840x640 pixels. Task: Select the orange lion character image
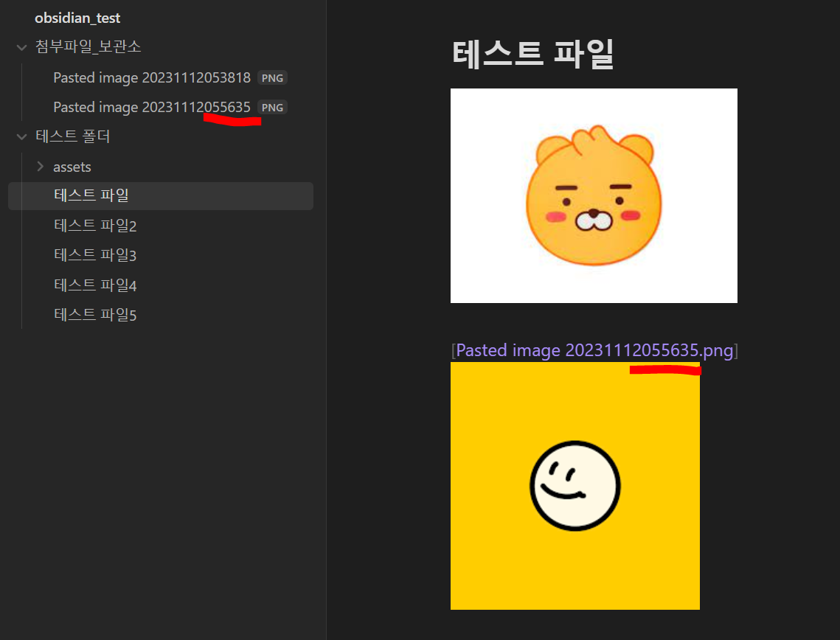[594, 195]
